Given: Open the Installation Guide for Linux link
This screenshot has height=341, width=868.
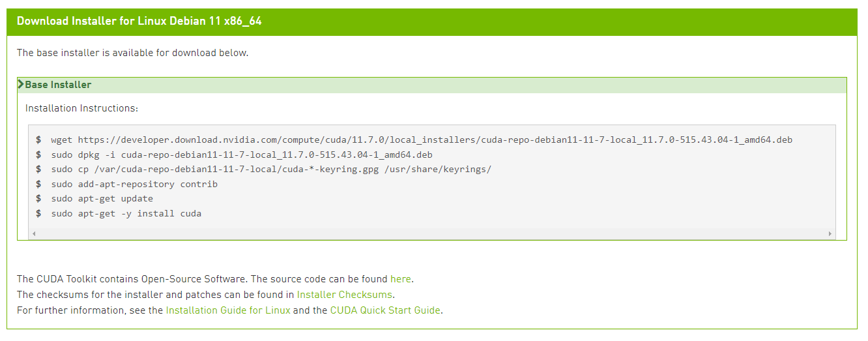Looking at the screenshot, I should click(x=228, y=310).
